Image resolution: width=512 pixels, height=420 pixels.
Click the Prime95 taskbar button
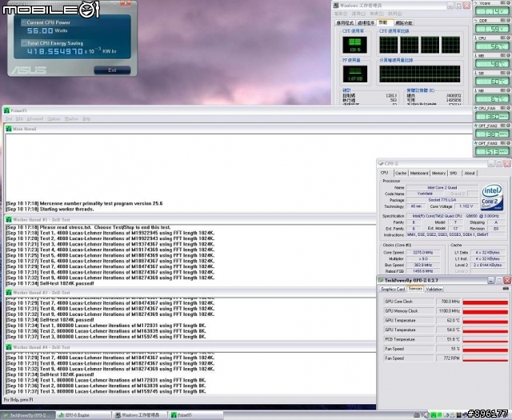(x=195, y=415)
